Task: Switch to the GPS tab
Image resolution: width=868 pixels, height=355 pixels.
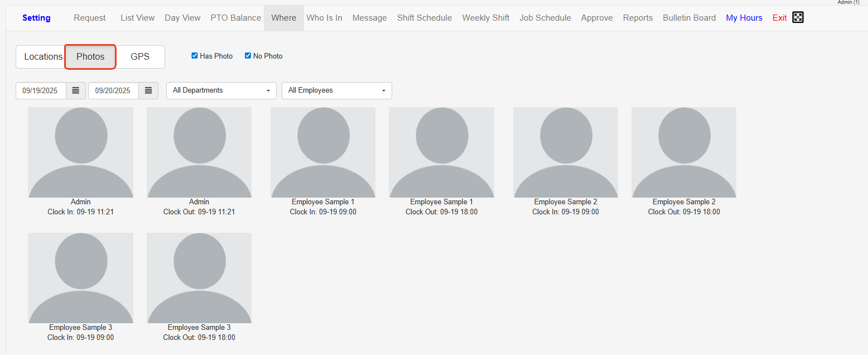Action: [140, 57]
